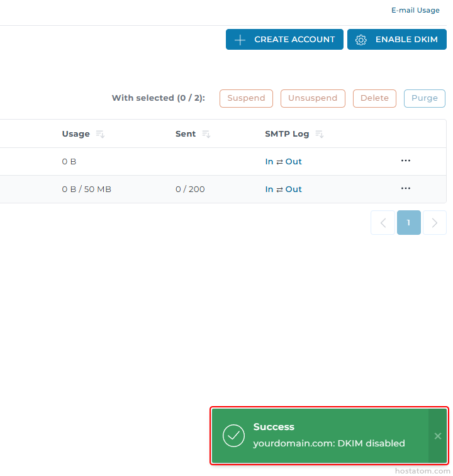Dismiss the DKIM disabled success notification
This screenshot has height=476, width=453.
coord(438,436)
